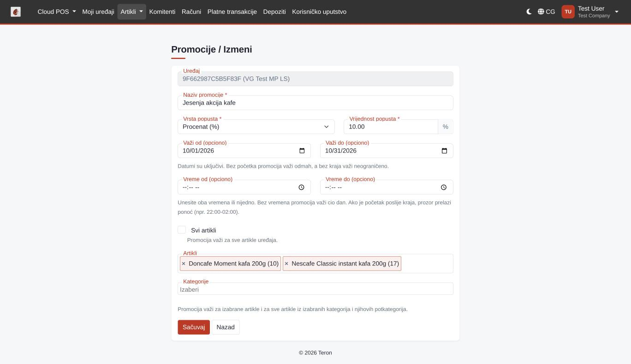Go to Depoziti section

pos(274,12)
